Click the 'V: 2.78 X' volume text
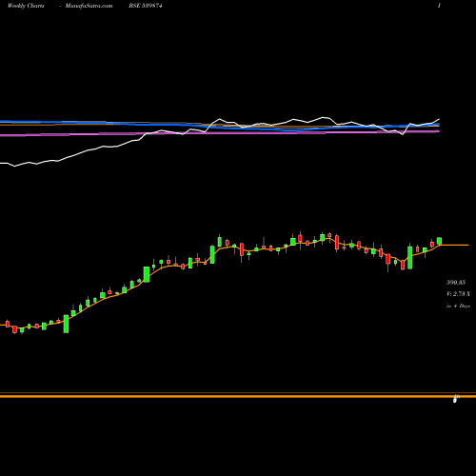 (458, 294)
